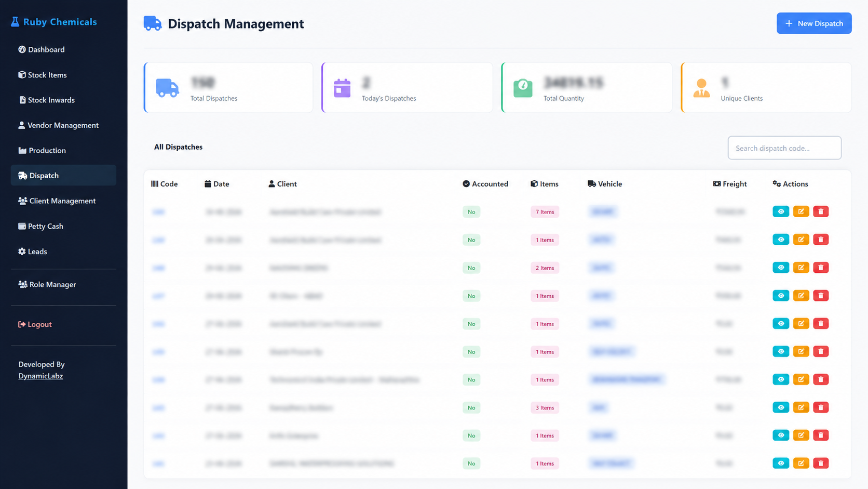Go to Petty Cash section
The image size is (868, 489).
click(63, 226)
